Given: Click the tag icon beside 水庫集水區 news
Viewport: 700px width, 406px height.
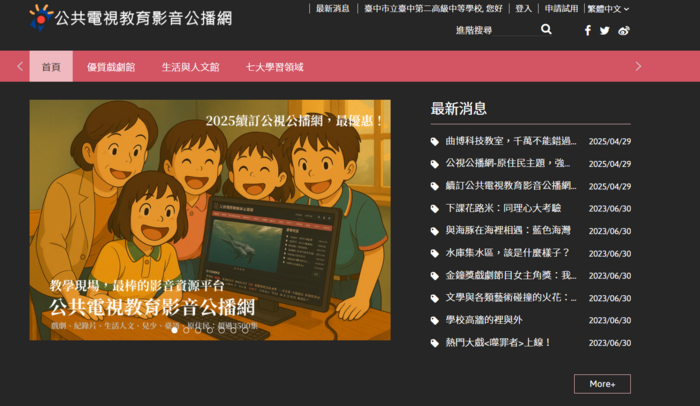Looking at the screenshot, I should pyautogui.click(x=435, y=253).
